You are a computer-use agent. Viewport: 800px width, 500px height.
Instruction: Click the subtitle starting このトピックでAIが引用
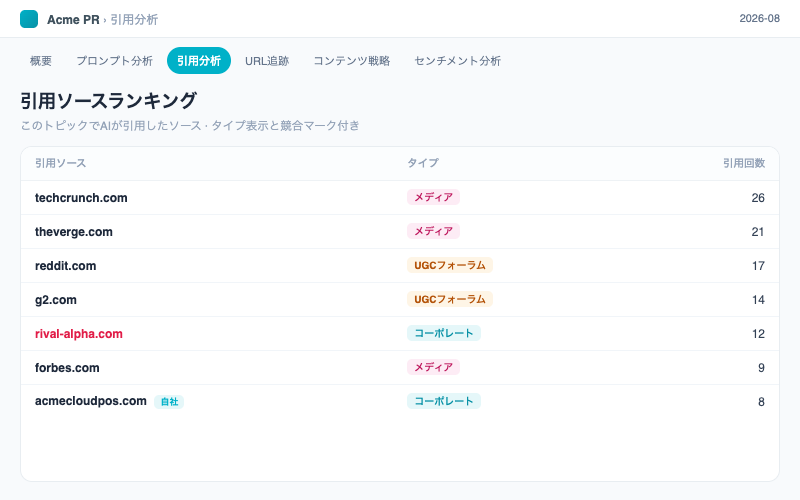point(190,126)
